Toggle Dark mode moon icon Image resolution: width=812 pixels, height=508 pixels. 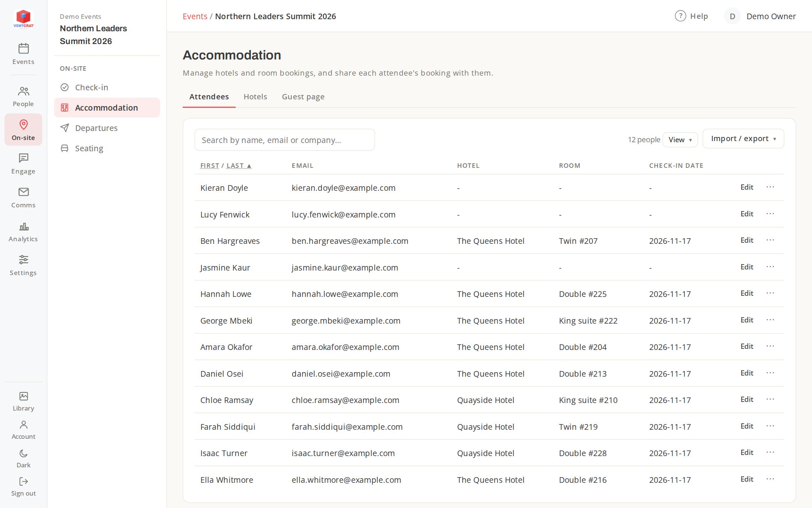coord(23,453)
